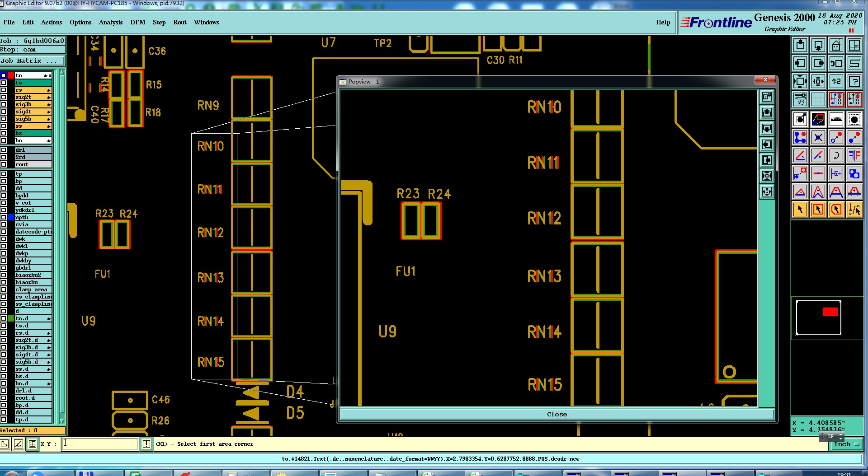Open the Rout menu

(180, 22)
